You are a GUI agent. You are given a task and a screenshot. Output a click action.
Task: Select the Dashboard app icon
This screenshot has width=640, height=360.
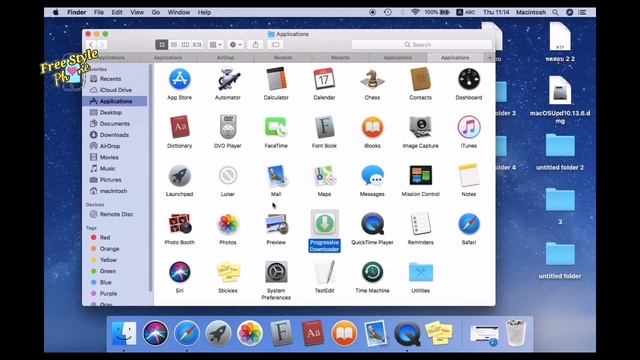(469, 79)
